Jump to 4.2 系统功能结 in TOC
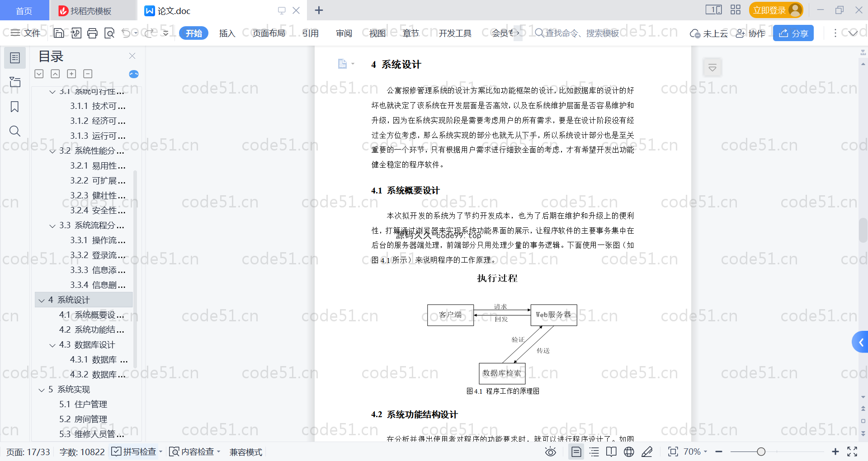Screen dimensions: 868x461 click(x=92, y=330)
